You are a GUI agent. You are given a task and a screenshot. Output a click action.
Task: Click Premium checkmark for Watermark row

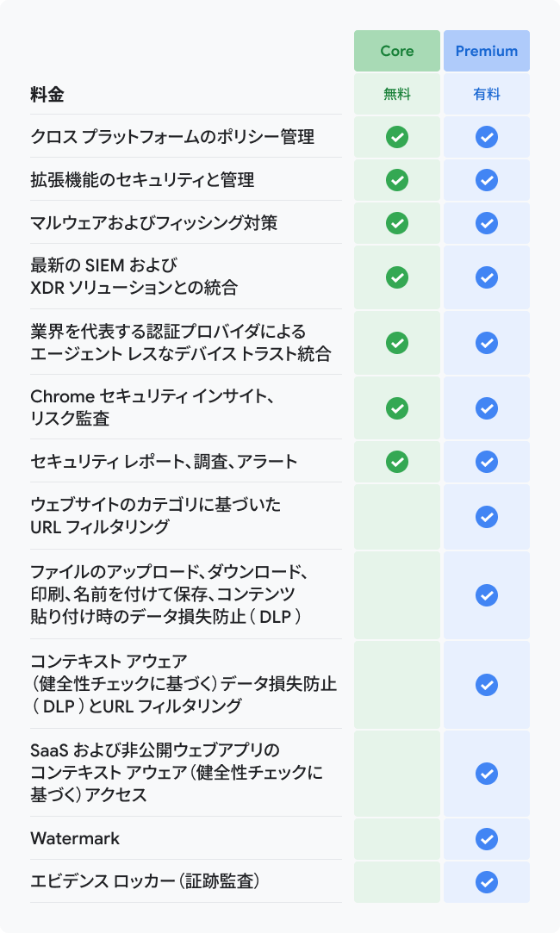[x=487, y=838]
